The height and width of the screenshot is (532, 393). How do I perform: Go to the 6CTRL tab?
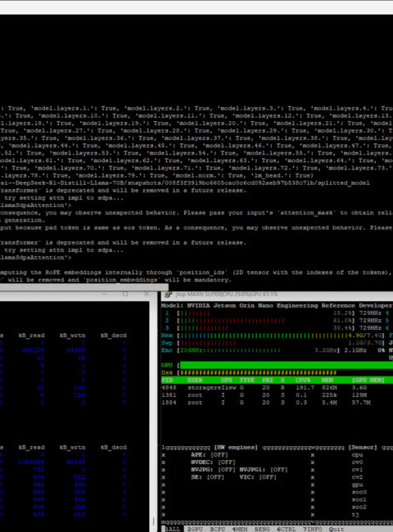click(x=286, y=529)
